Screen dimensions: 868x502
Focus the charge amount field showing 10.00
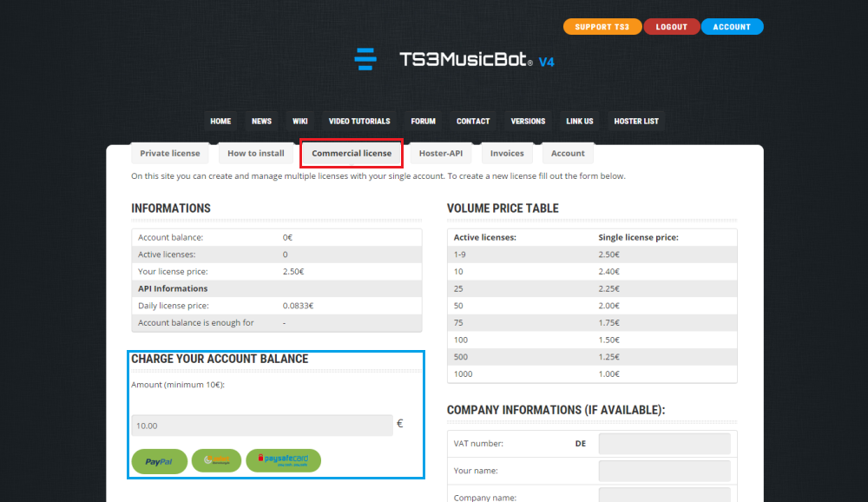tap(262, 426)
